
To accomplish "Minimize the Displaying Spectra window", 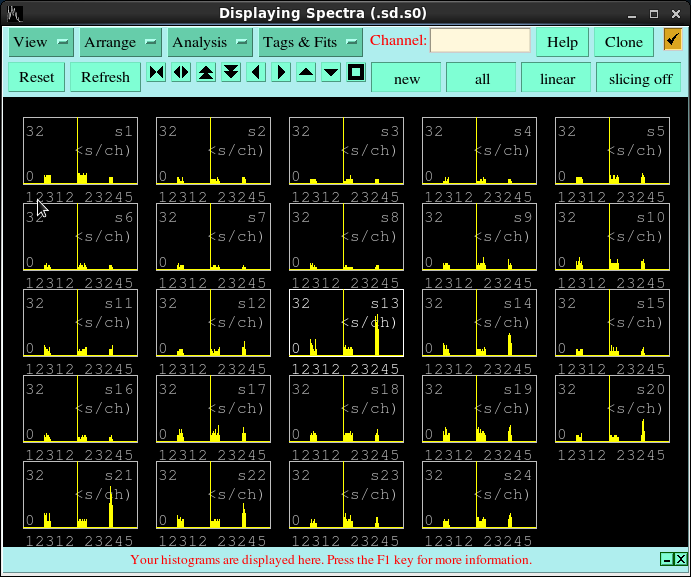I will [x=632, y=14].
